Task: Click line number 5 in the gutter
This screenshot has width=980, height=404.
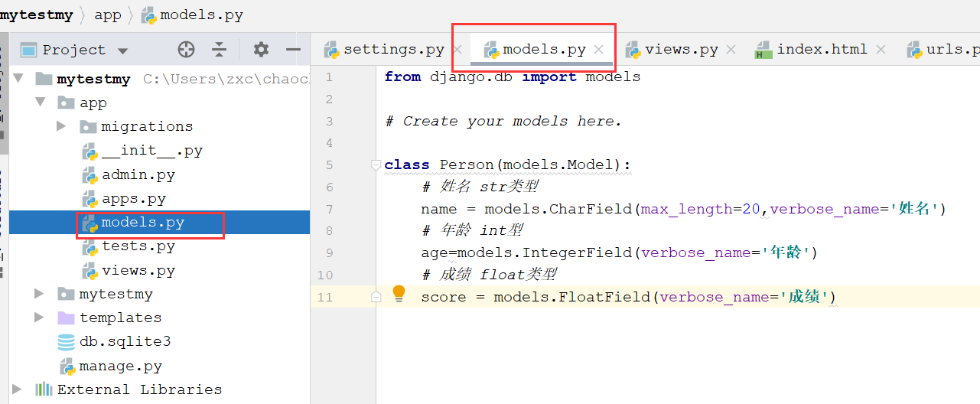Action: click(329, 165)
